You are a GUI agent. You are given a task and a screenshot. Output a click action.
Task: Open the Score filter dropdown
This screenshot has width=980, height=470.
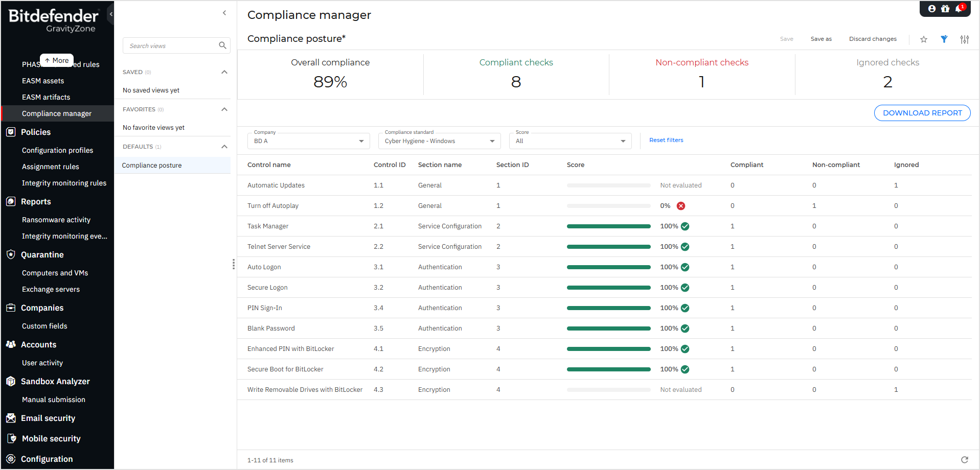coord(569,140)
